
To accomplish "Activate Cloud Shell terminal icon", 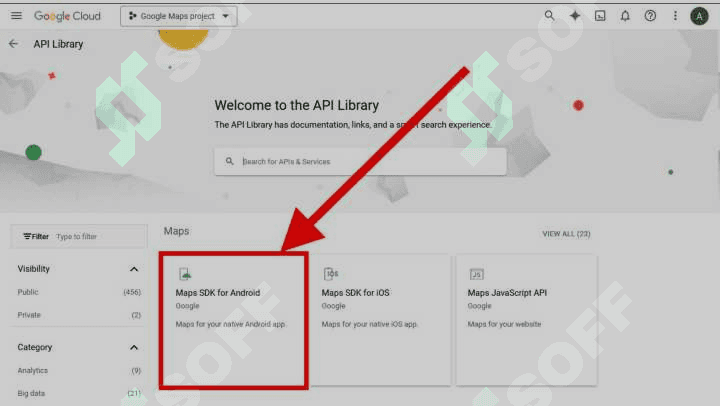I will click(600, 16).
